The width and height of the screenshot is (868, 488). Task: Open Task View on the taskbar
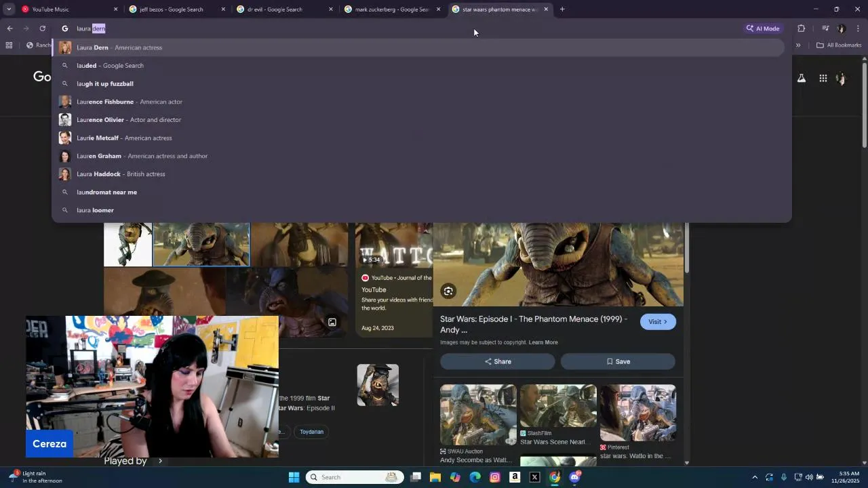pyautogui.click(x=416, y=477)
